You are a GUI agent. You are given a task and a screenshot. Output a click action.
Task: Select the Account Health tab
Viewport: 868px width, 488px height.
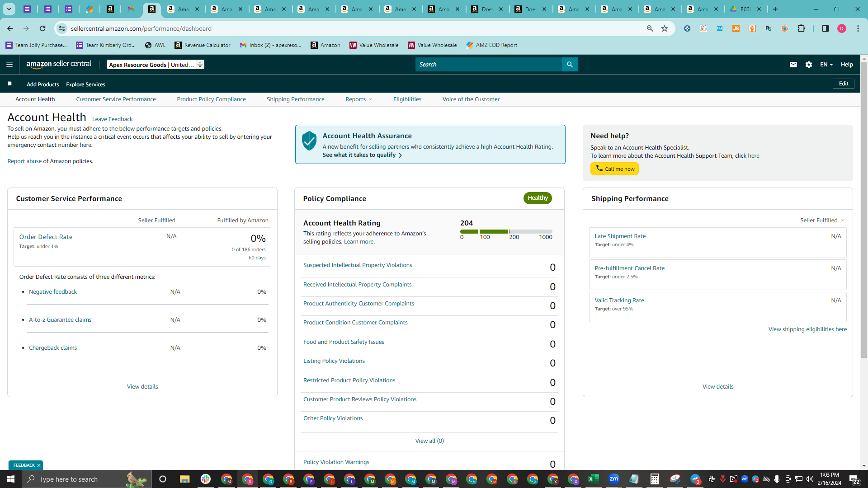35,99
